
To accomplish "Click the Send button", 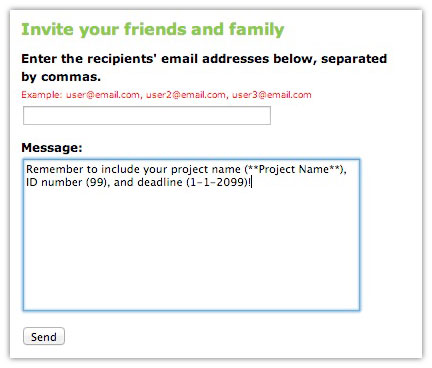I will pyautogui.click(x=44, y=336).
